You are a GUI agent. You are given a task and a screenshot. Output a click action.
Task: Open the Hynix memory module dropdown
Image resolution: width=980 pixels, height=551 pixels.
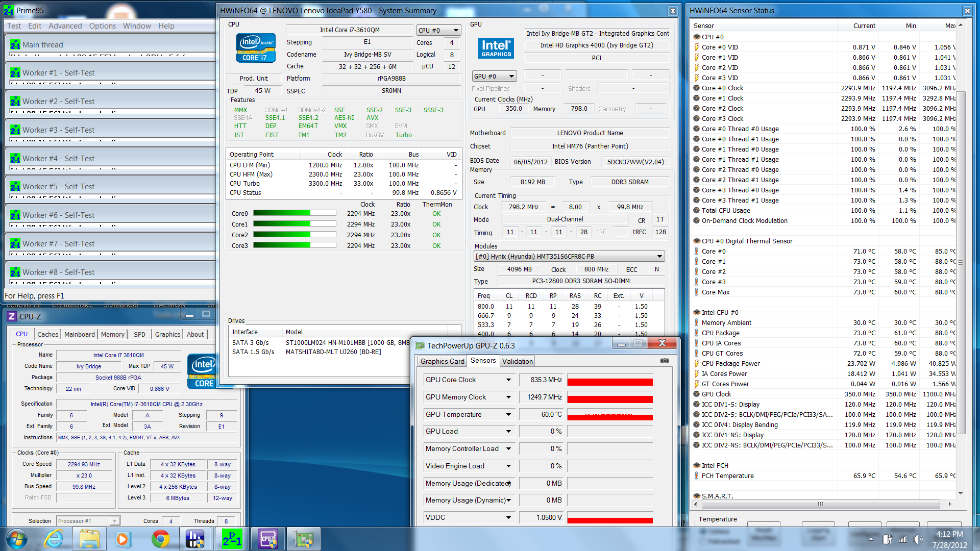(569, 257)
